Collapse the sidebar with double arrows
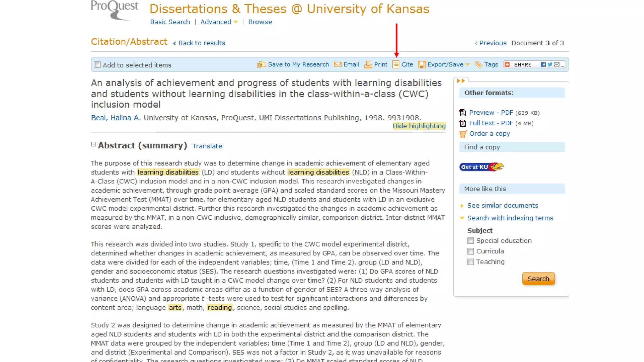The image size is (644, 362). (x=461, y=81)
